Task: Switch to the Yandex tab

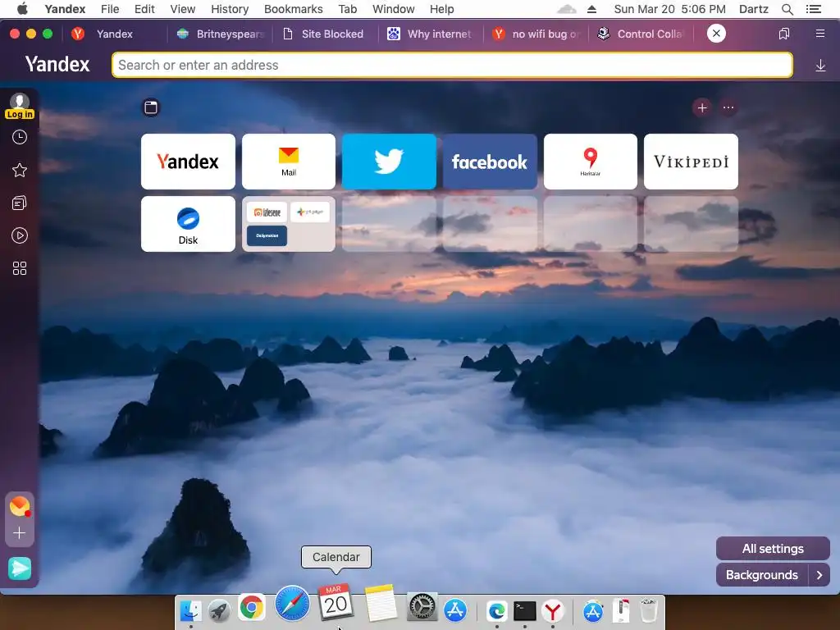Action: click(x=113, y=34)
